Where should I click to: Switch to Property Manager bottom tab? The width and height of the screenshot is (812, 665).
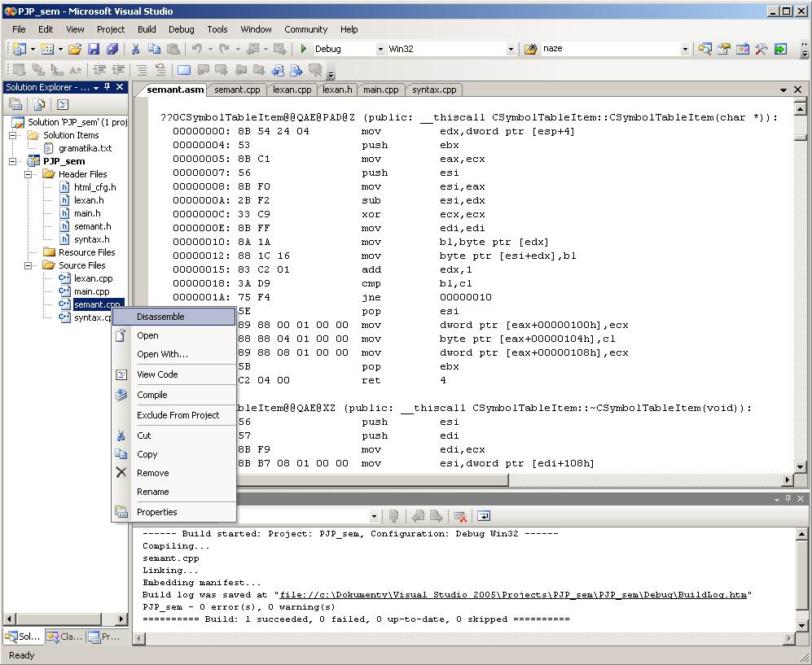pos(104,637)
